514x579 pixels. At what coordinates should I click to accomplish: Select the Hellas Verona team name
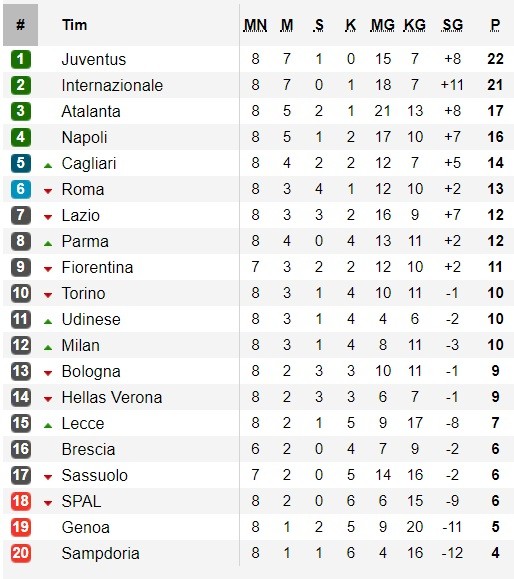[x=112, y=397]
